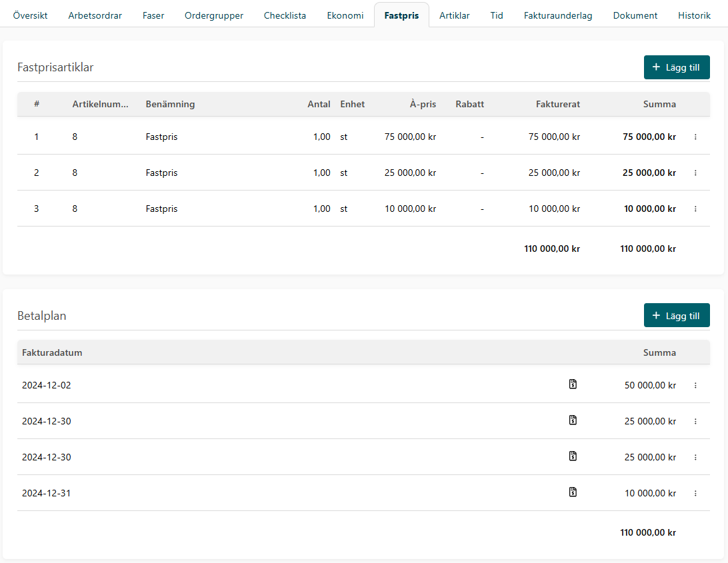Click the Benämning column header
This screenshot has height=563, width=728.
170,104
